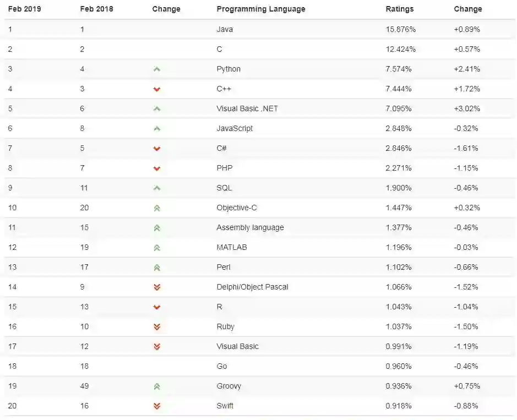Click the red double arrow in Ruby row

point(157,327)
